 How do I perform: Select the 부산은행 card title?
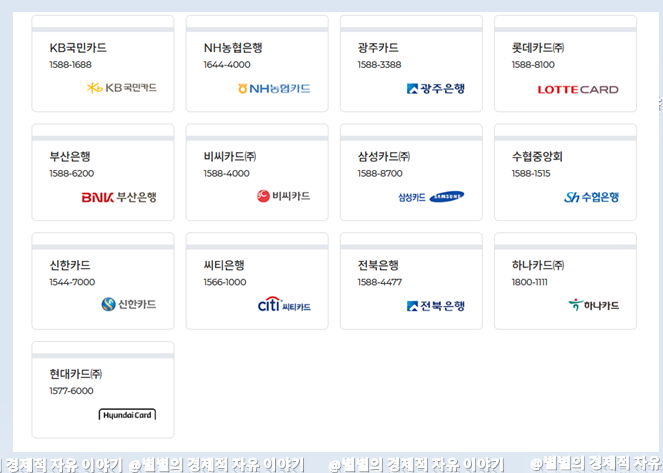(70, 156)
